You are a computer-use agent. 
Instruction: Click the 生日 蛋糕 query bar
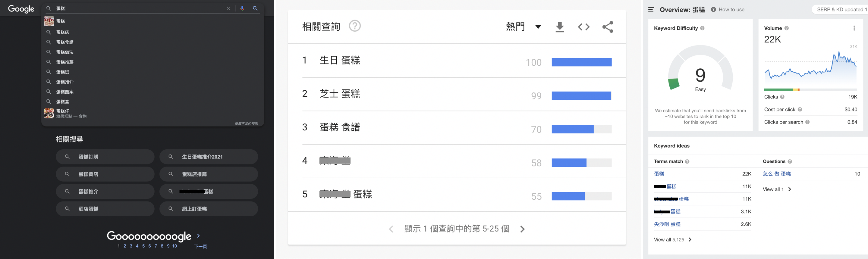point(581,62)
